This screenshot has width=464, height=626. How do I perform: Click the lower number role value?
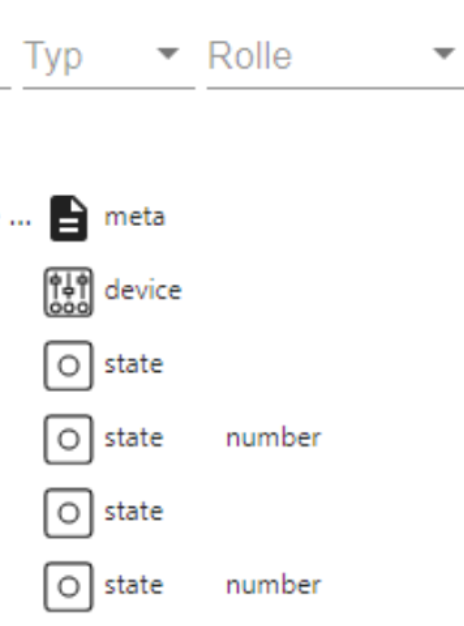point(274,585)
